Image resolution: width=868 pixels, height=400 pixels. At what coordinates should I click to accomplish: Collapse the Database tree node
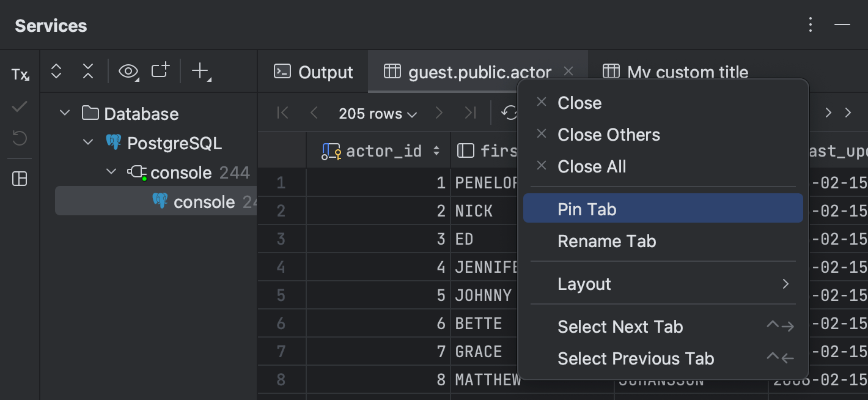click(65, 113)
